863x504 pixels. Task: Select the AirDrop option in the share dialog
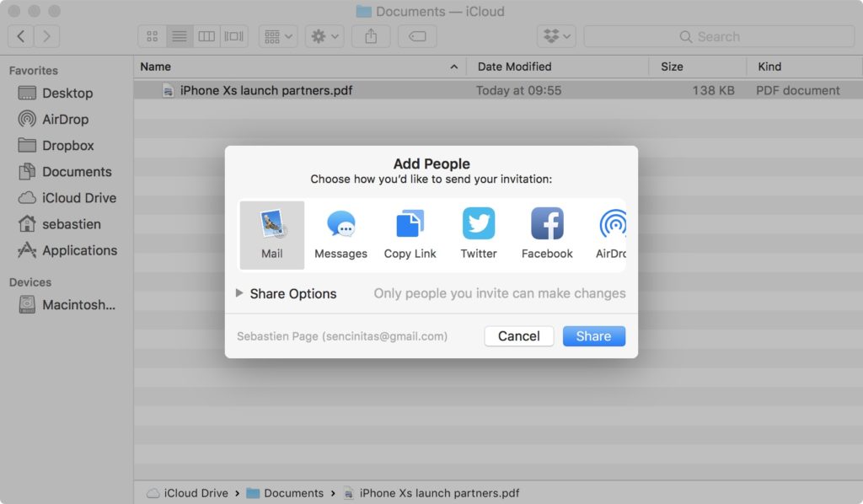tap(612, 235)
